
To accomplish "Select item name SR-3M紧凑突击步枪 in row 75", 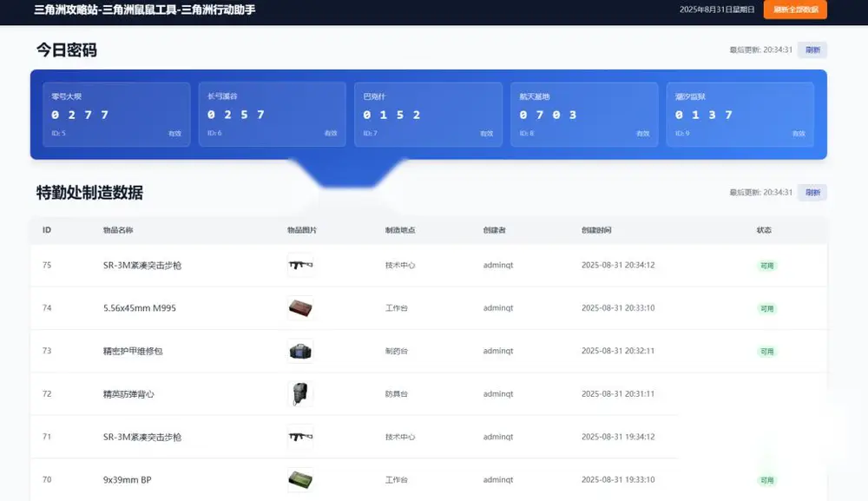I will pos(142,265).
